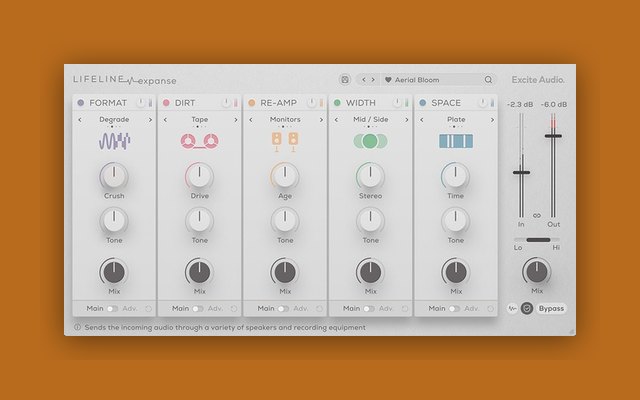
Task: Click the Bypass button
Action: click(x=551, y=309)
